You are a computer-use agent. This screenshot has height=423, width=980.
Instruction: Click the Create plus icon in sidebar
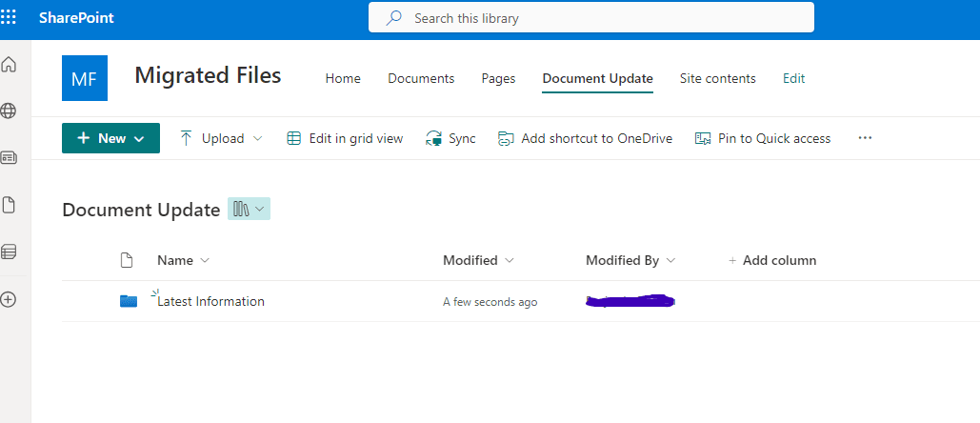point(9,299)
